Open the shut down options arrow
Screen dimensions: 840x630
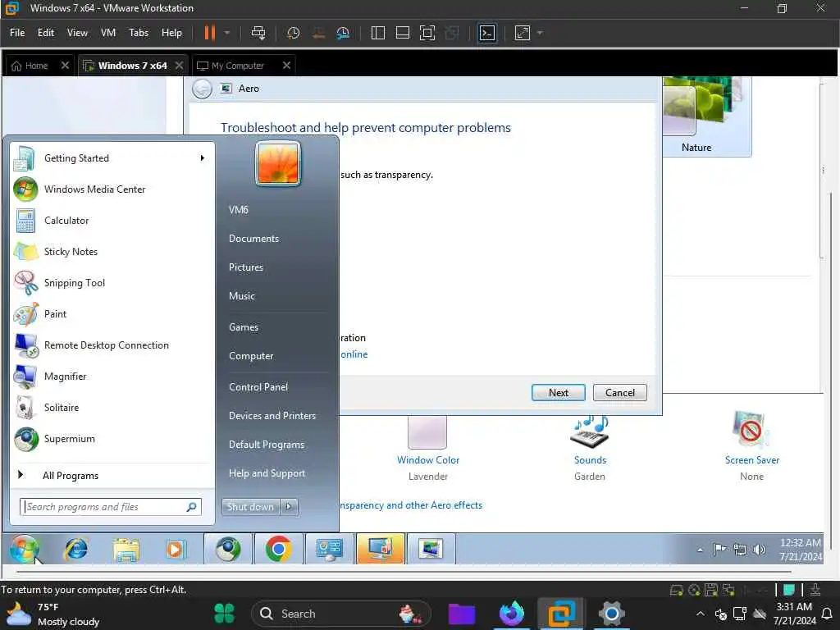point(290,507)
